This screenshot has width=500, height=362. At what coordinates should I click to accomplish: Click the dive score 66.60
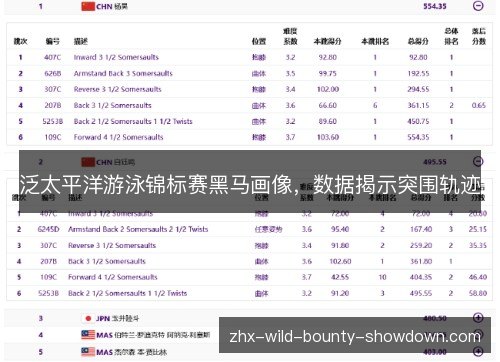[328, 105]
